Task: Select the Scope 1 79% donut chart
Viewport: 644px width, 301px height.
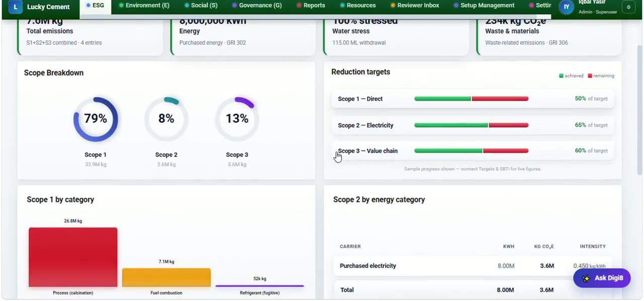Action: pyautogui.click(x=96, y=119)
